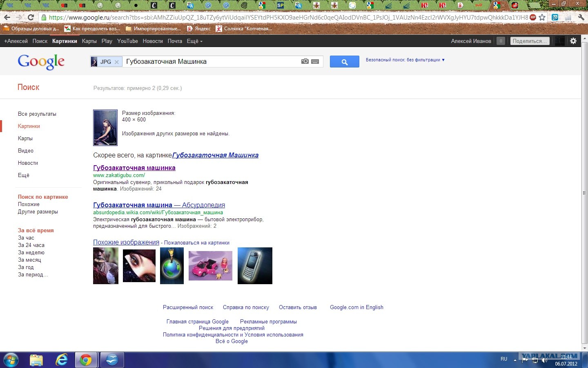Open the uploaded query image thumbnail

click(105, 128)
